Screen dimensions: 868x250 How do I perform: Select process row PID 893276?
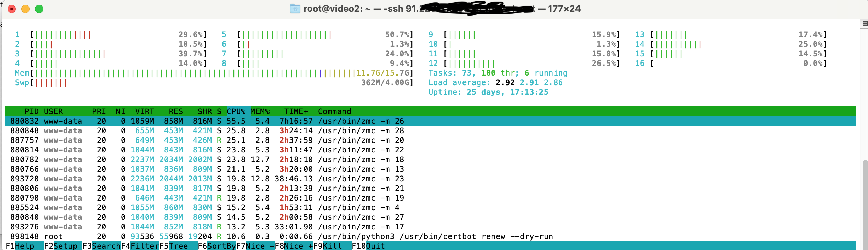pyautogui.click(x=431, y=227)
